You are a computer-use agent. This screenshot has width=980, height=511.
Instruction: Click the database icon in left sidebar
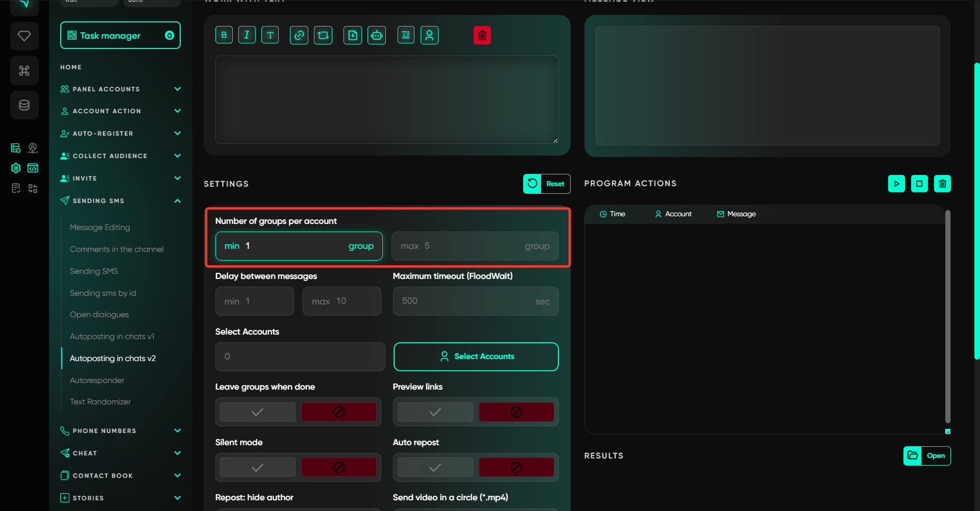[x=24, y=105]
